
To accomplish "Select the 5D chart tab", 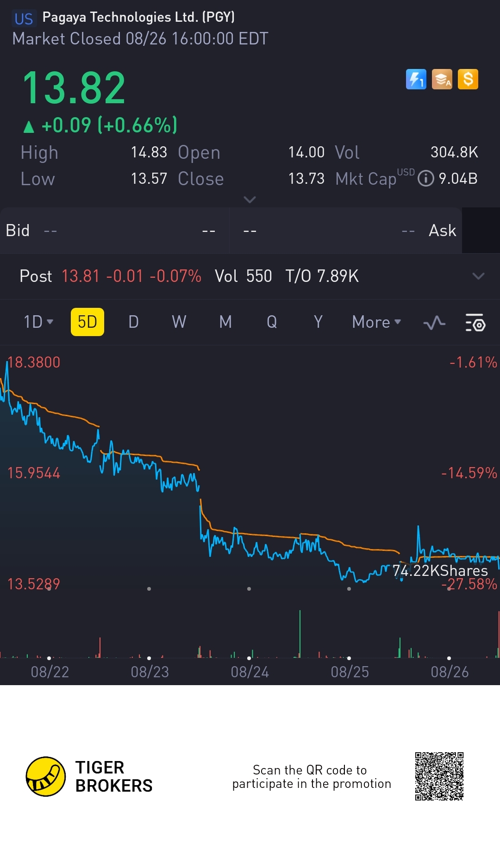I will (x=87, y=322).
